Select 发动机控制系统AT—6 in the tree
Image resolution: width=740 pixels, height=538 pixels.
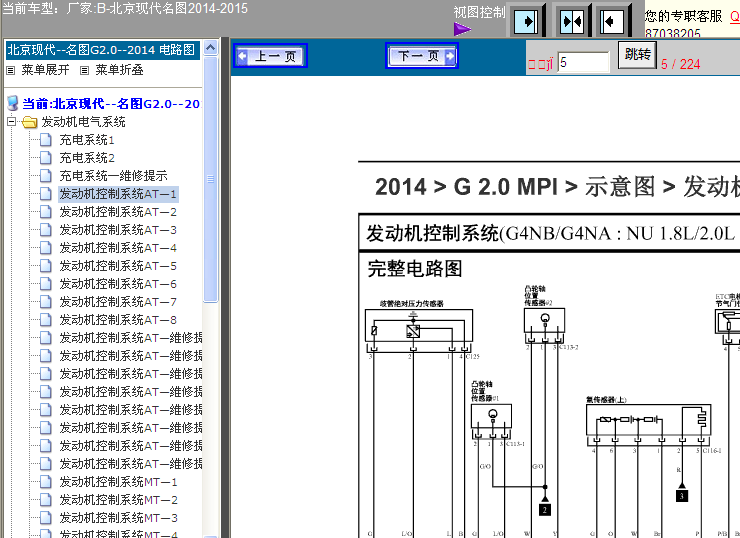[118, 284]
